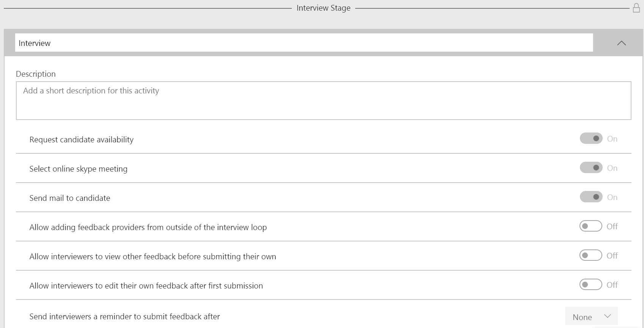Click the 'view other feedback before submitting' label text
644x328 pixels.
coord(153,257)
